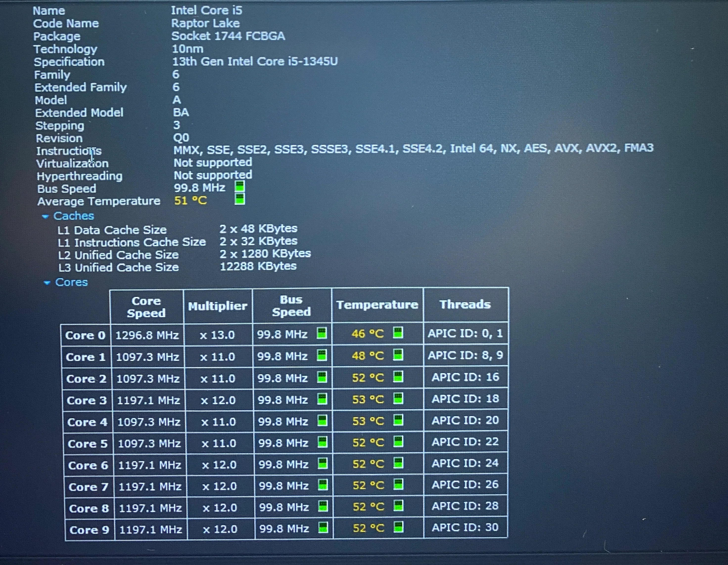Click '13th Gen Intel Core i5-1345U' specification text

coord(255,61)
